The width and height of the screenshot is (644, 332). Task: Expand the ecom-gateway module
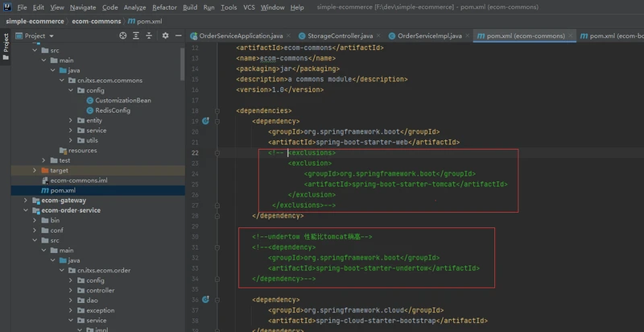(x=26, y=201)
